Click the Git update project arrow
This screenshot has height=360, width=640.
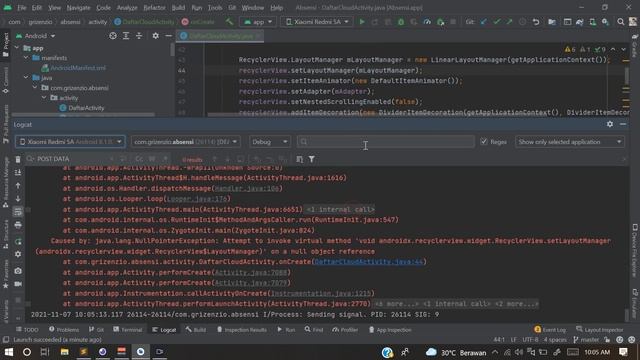pyautogui.click(x=484, y=22)
